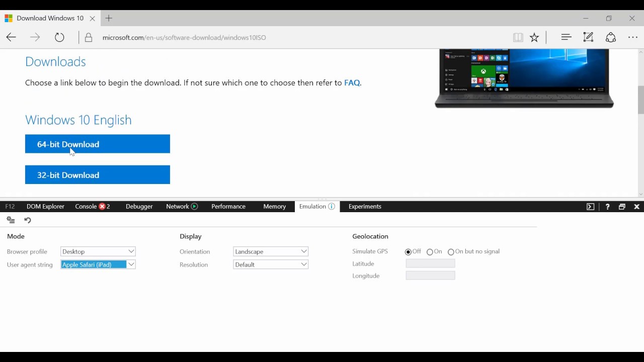The width and height of the screenshot is (644, 362).
Task: Open a new tab with plus icon
Action: click(109, 19)
